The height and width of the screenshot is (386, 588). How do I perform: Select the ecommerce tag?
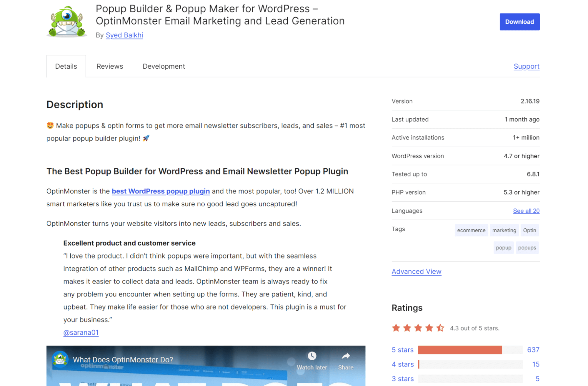point(471,230)
